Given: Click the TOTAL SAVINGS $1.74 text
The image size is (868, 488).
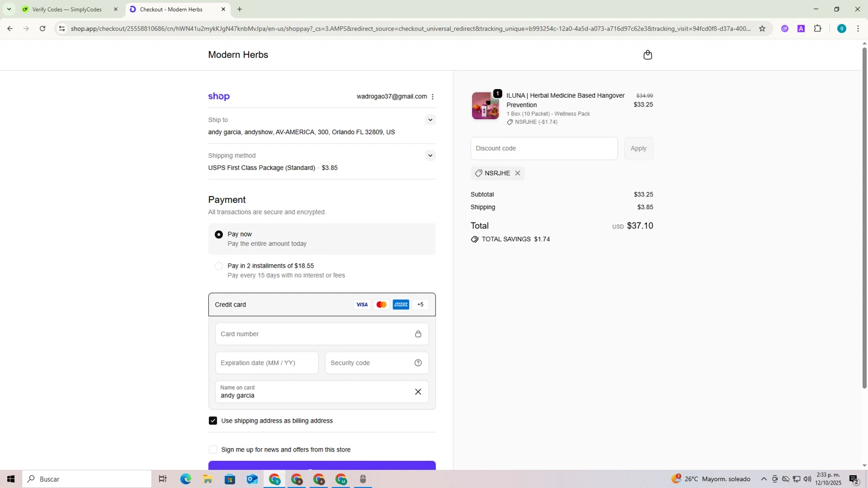Looking at the screenshot, I should click(x=516, y=239).
